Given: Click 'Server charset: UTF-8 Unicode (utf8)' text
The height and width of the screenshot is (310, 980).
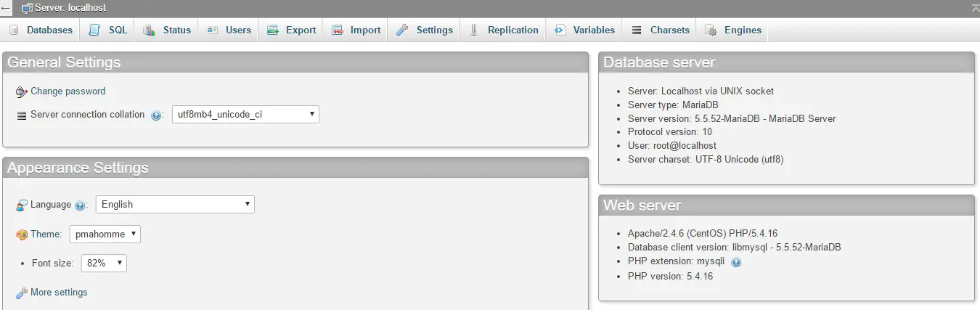Looking at the screenshot, I should click(x=706, y=159).
